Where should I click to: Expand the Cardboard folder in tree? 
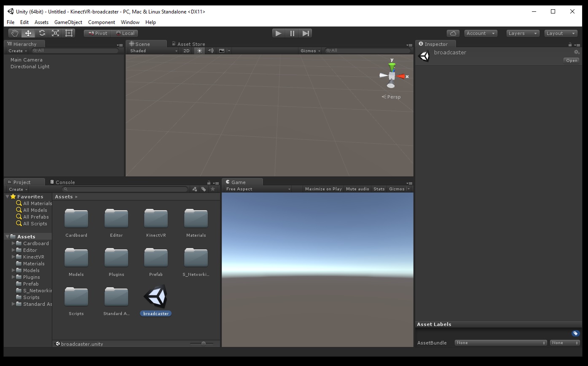tap(13, 243)
